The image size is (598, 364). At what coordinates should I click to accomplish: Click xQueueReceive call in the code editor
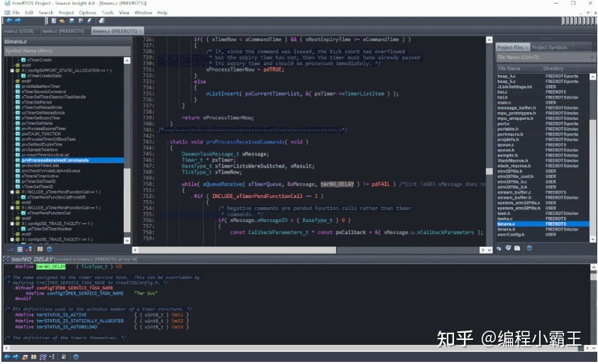pyautogui.click(x=223, y=184)
